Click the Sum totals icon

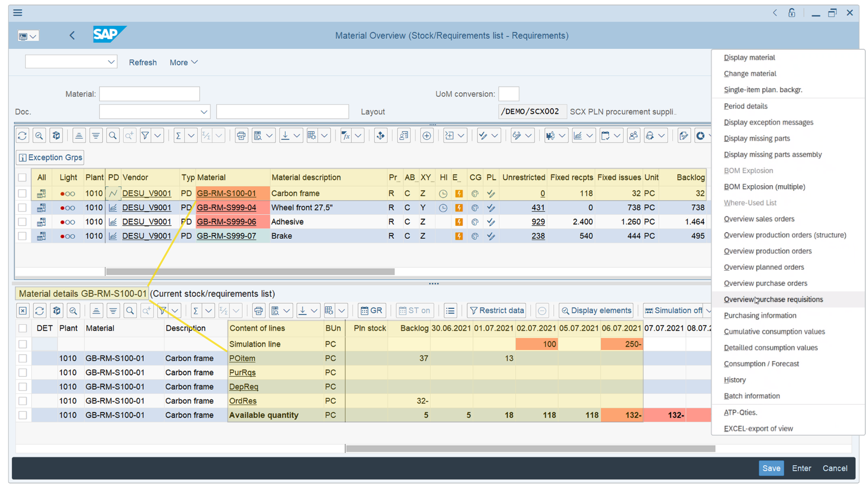[179, 135]
